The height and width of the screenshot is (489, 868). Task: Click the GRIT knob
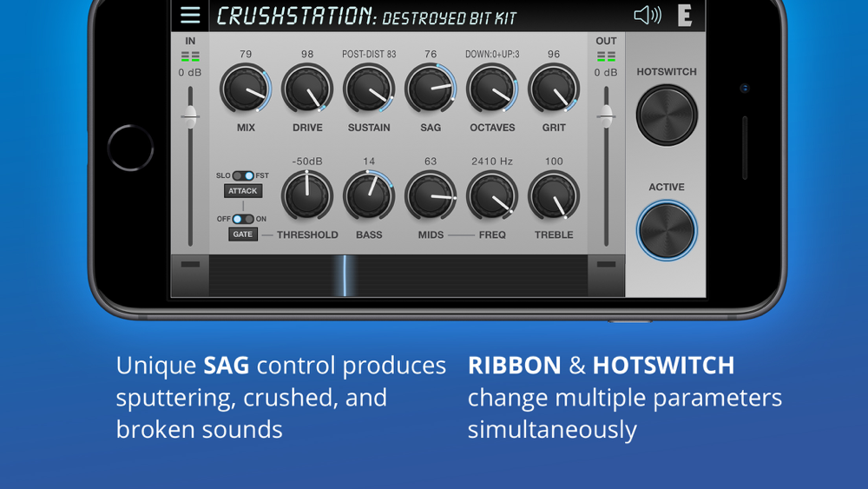coord(554,89)
